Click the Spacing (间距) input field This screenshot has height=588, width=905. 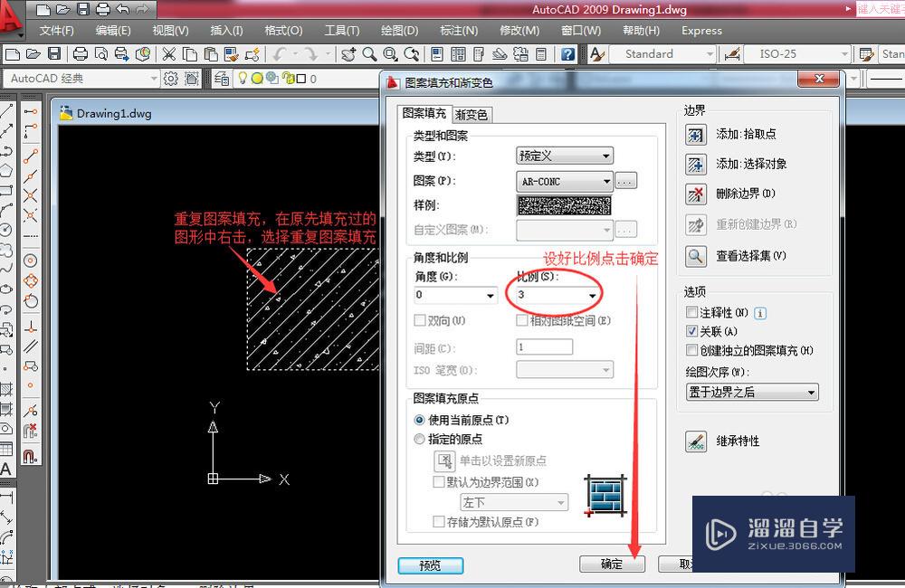(x=544, y=347)
